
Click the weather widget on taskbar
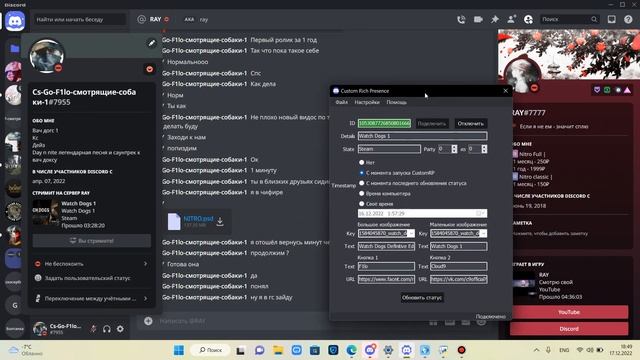(25, 350)
